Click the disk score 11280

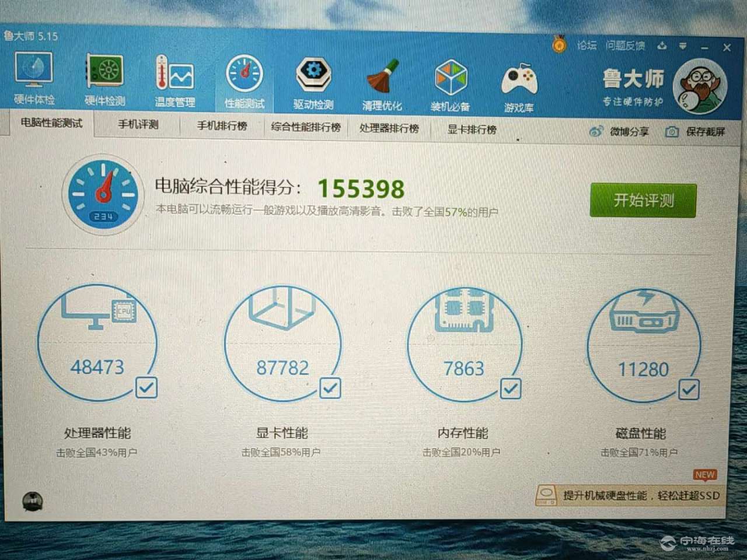point(643,369)
